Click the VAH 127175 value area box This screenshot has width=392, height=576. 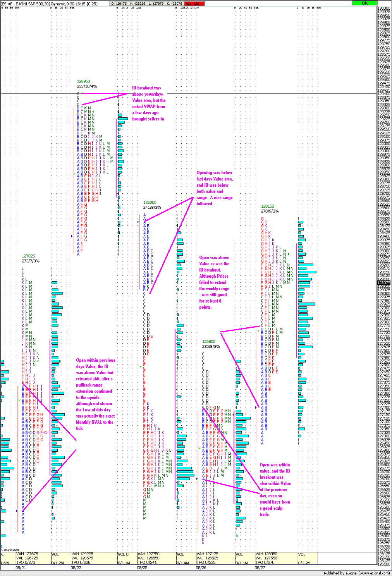(216, 559)
